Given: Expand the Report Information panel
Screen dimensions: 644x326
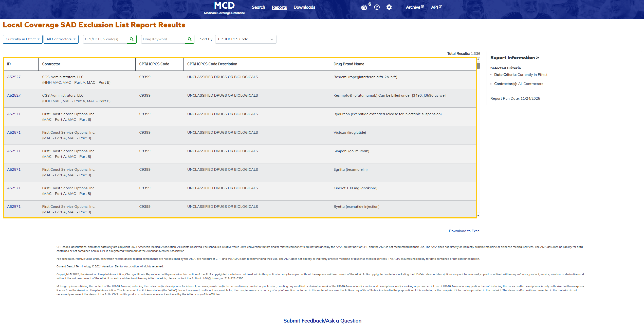Looking at the screenshot, I should (514, 57).
